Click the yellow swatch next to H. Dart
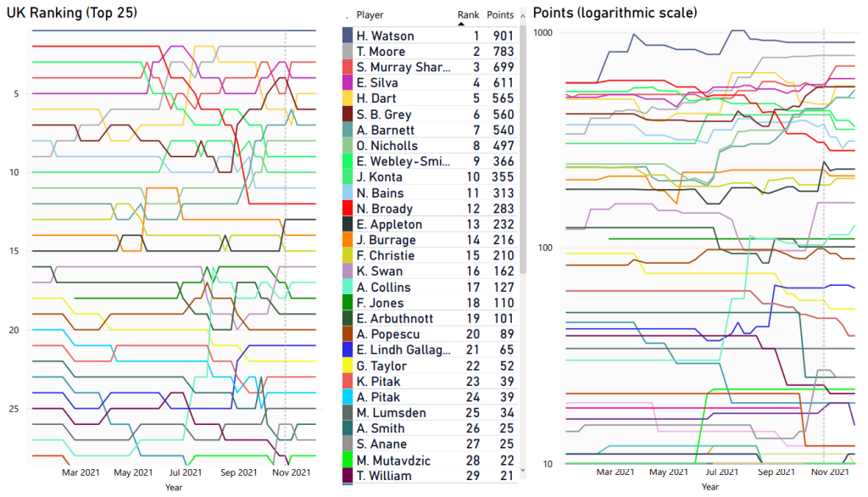This screenshot has width=868, height=497. point(348,98)
